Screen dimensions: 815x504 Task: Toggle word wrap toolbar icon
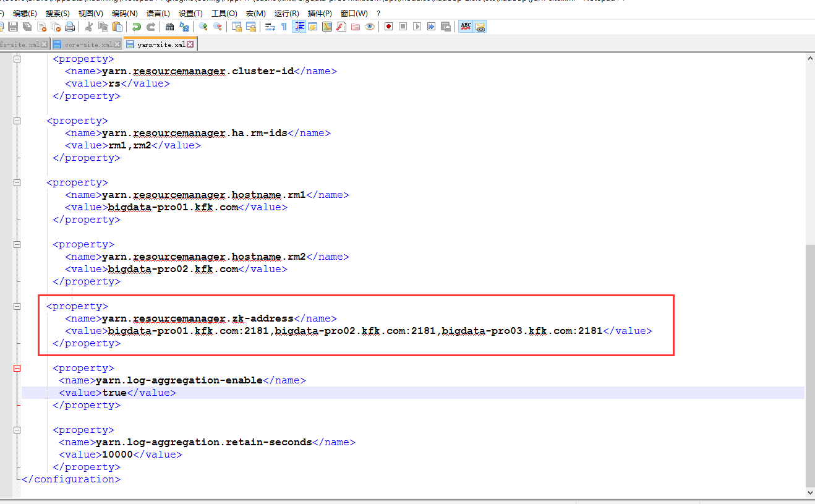[x=270, y=27]
